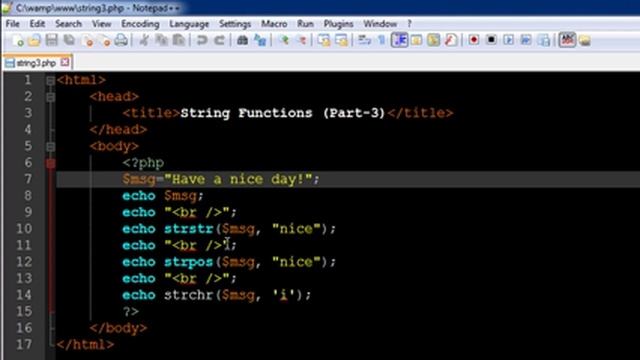
Task: Click 'echo $msg;' on line 8
Action: 163,196
